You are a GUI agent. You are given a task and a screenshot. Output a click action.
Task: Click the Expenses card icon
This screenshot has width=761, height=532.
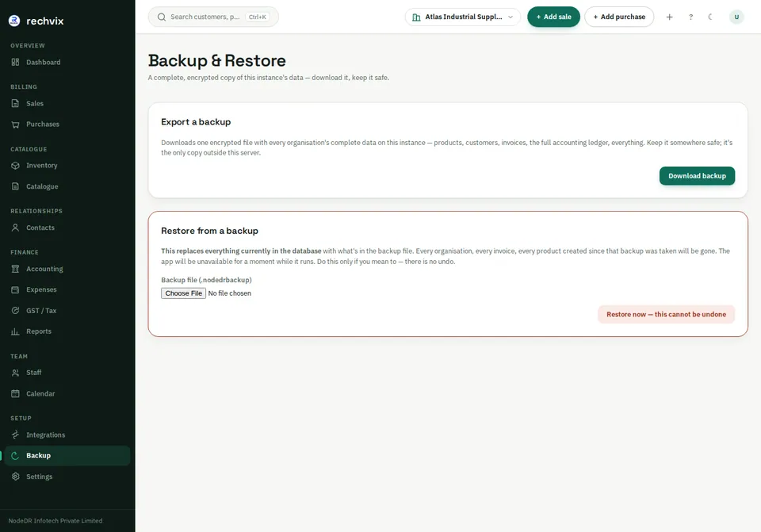click(x=16, y=289)
